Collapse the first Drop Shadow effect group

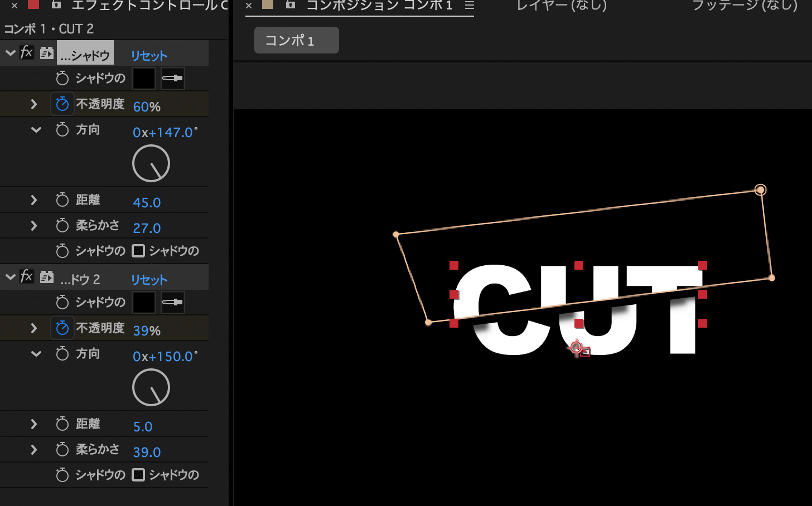(10, 53)
